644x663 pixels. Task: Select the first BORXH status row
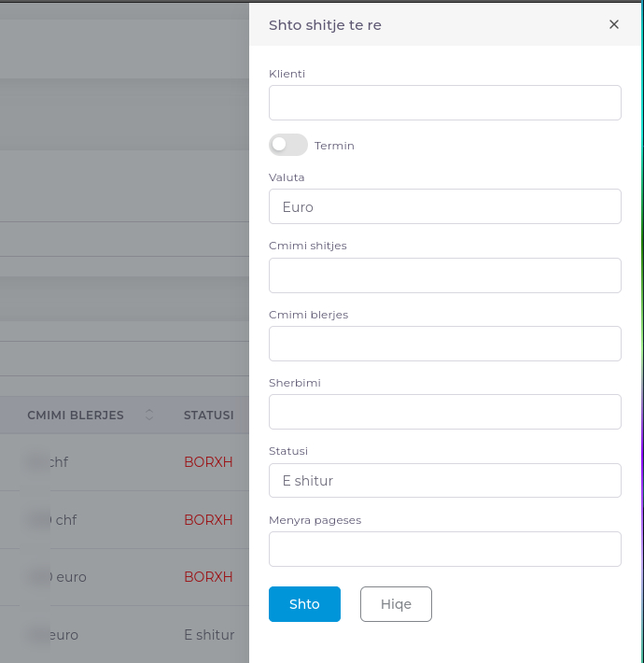click(x=208, y=462)
